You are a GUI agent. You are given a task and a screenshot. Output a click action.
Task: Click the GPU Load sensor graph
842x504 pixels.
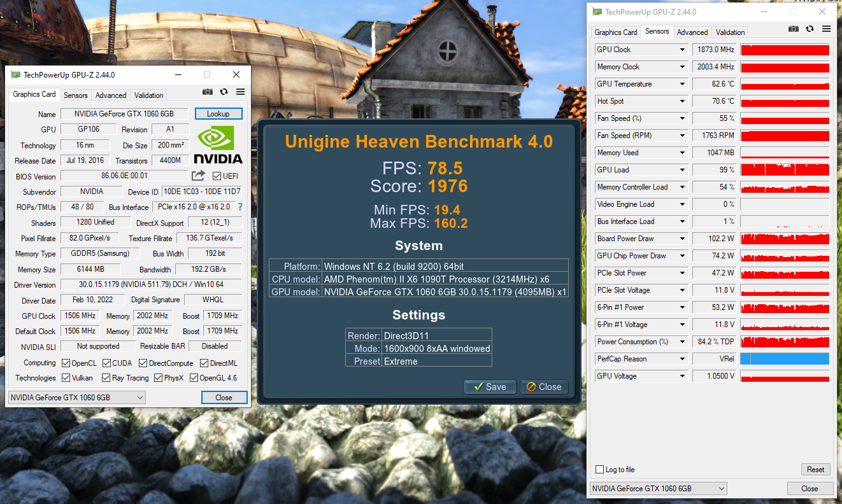785,170
